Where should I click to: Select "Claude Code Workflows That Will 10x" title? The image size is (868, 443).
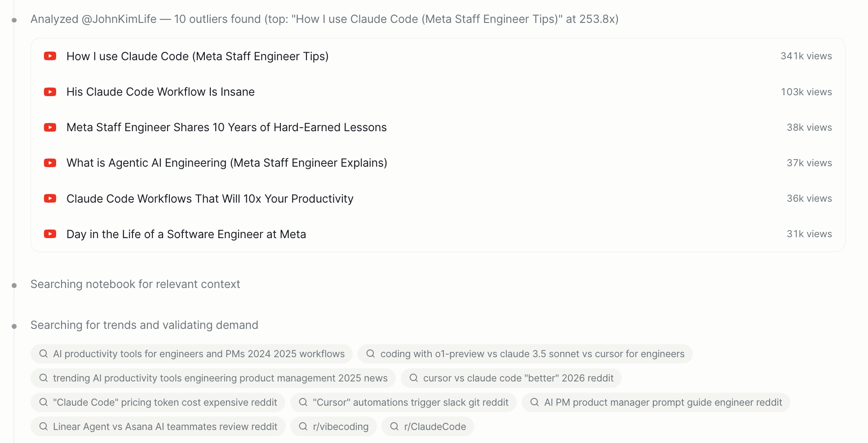click(210, 199)
